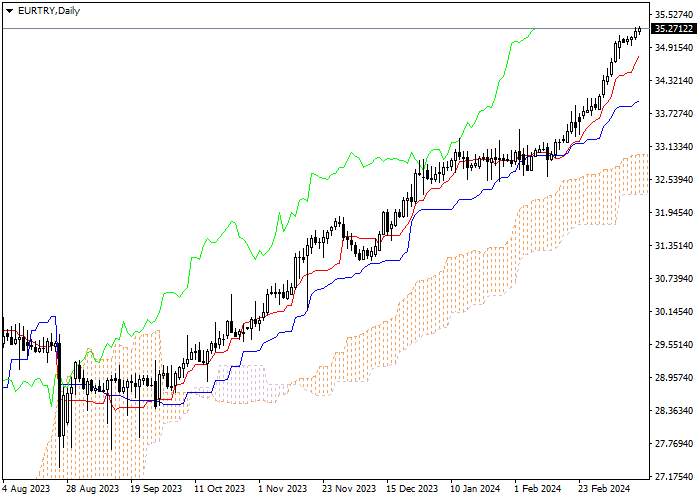The height and width of the screenshot is (500, 700).
Task: Click the 28 Aug 2023 date label
Action: (93, 489)
